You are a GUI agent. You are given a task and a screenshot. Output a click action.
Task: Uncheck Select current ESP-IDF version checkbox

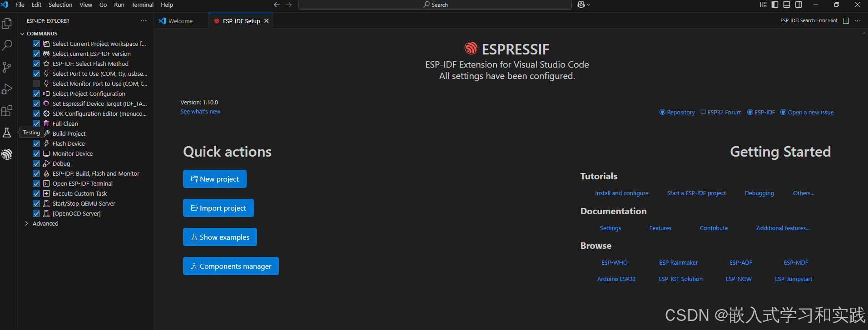pyautogui.click(x=36, y=54)
